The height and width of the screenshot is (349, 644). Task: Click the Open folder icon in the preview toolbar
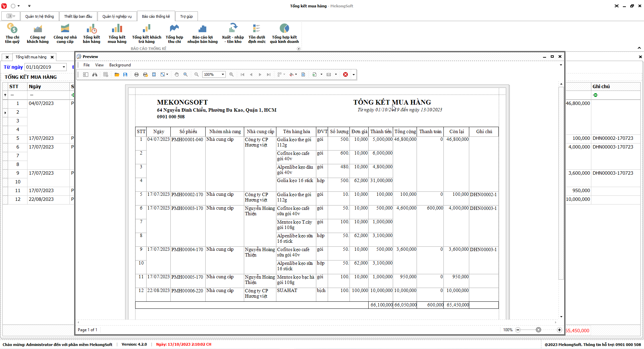(117, 74)
